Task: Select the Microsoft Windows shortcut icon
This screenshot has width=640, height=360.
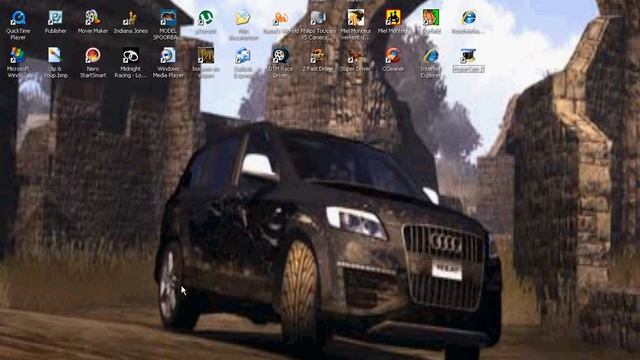Action: point(18,56)
